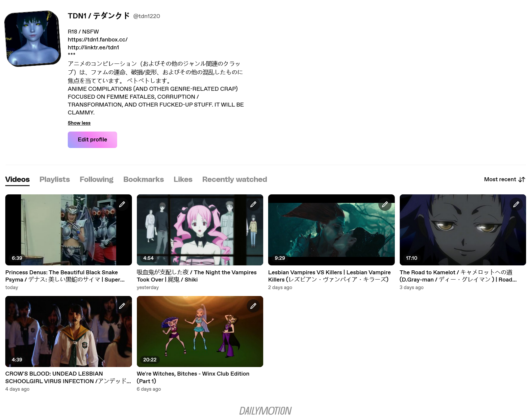Screen dimensions: 532x418
Task: Open the Recently watched tab
Action: click(235, 179)
